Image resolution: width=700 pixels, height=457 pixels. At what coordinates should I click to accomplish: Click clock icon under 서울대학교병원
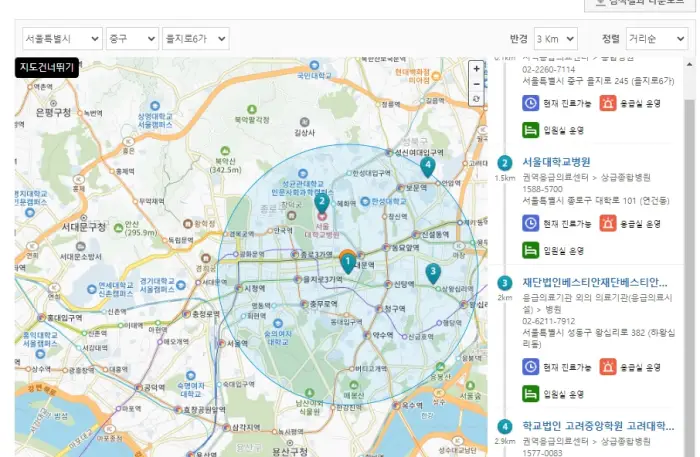530,223
